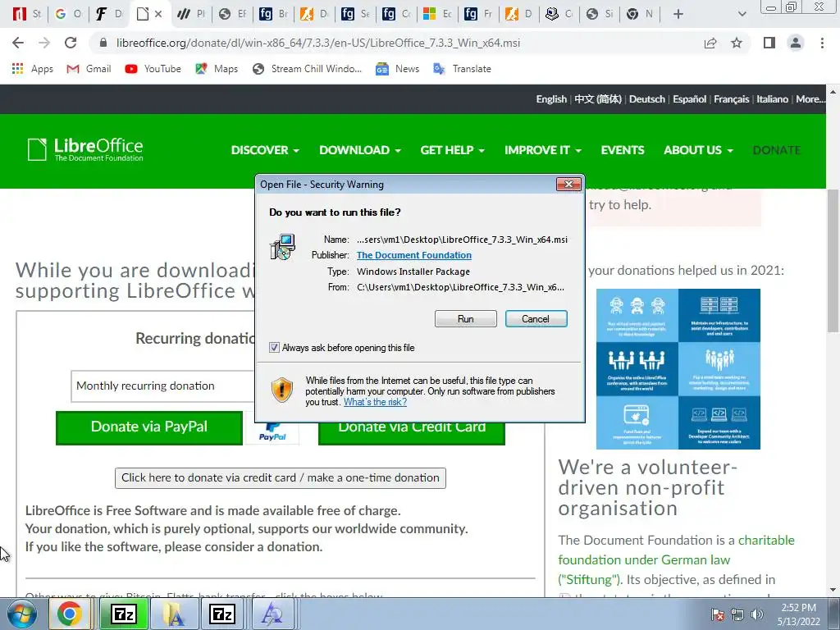
Task: Open the Apps bookmark shortcut
Action: tap(33, 69)
